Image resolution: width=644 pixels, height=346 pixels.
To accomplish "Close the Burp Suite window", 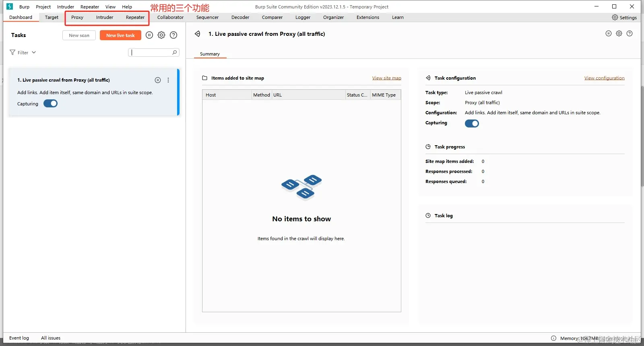I will 632,6.
